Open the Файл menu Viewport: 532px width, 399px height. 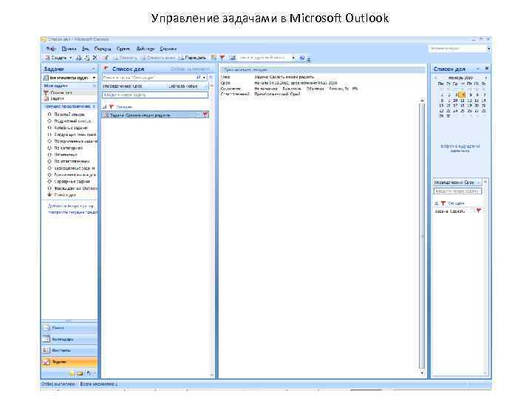[x=51, y=49]
